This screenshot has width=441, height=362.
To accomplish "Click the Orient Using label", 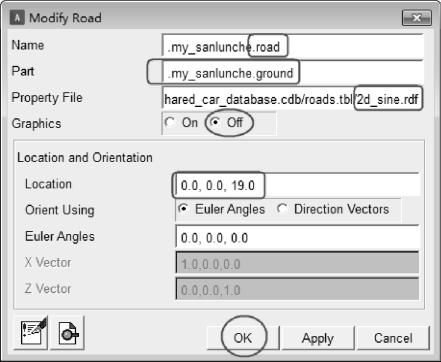I will 60,210.
